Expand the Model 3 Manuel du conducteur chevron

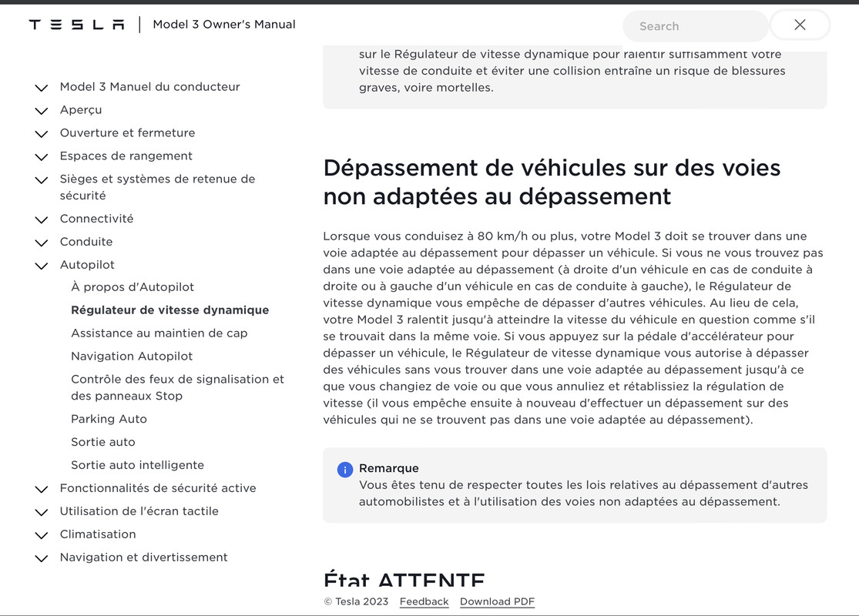[41, 88]
